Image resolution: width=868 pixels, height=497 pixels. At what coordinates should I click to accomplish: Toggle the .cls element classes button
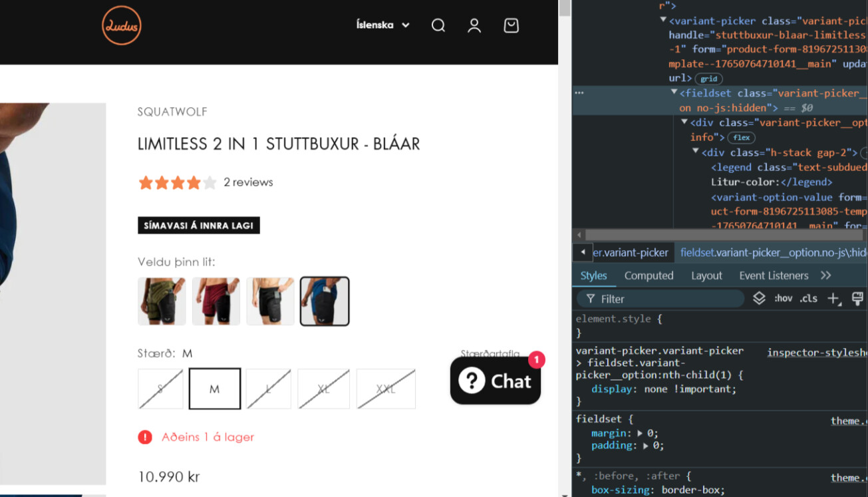point(808,299)
